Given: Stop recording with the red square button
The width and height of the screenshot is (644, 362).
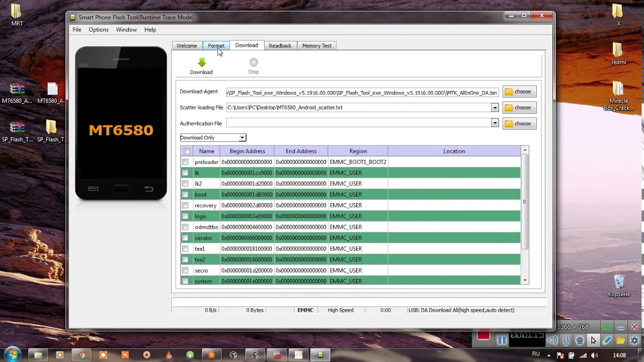Looking at the screenshot, I should point(484,334).
